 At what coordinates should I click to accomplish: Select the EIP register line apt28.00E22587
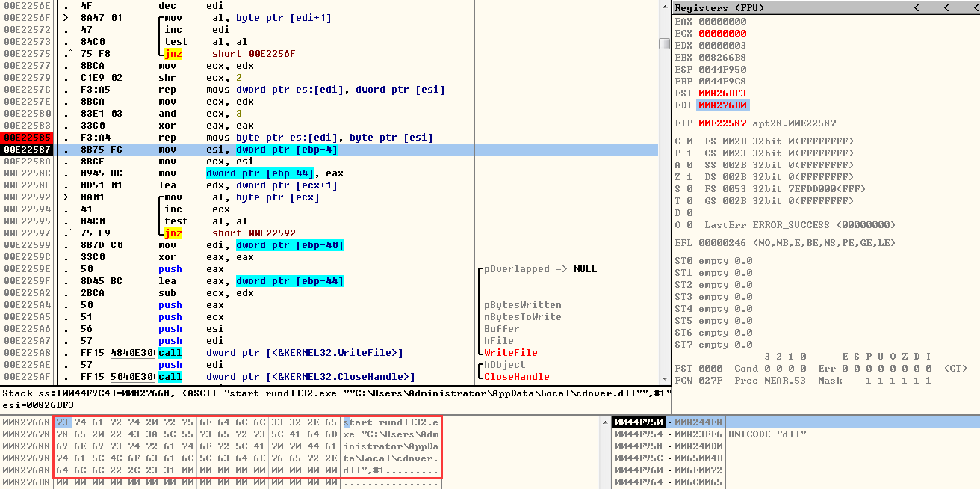click(x=755, y=123)
